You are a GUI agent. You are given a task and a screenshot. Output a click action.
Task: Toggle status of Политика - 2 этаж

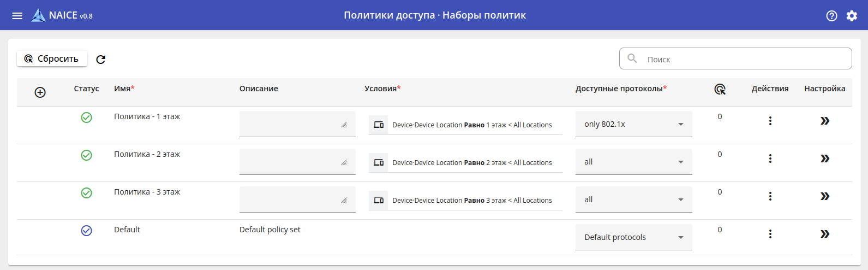pyautogui.click(x=86, y=155)
